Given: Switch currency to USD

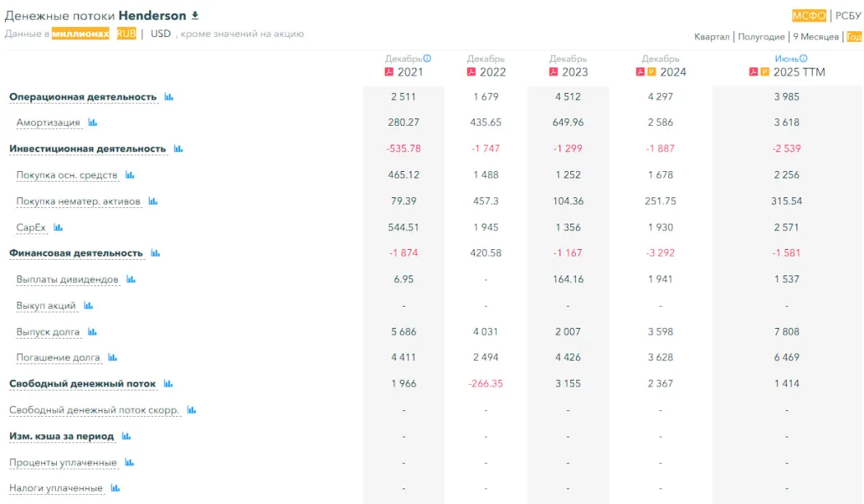Looking at the screenshot, I should tap(160, 34).
